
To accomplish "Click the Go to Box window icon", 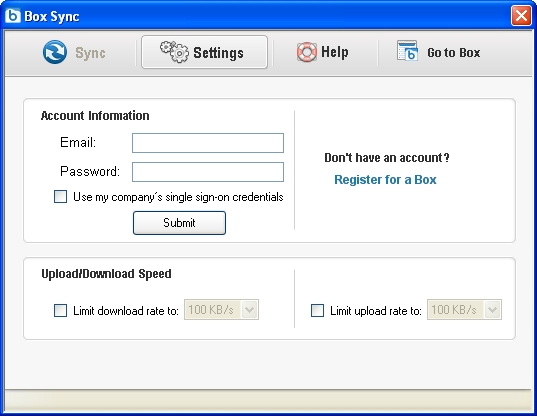I will (x=407, y=51).
